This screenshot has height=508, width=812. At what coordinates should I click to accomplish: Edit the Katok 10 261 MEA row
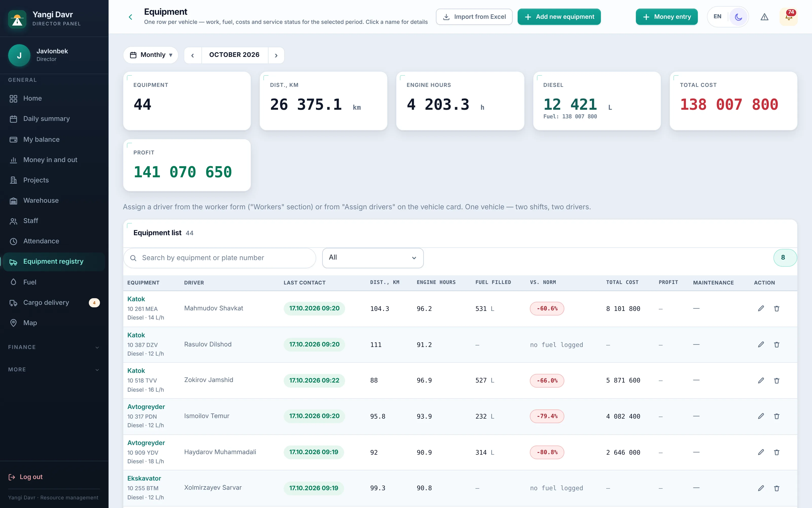[x=761, y=308]
